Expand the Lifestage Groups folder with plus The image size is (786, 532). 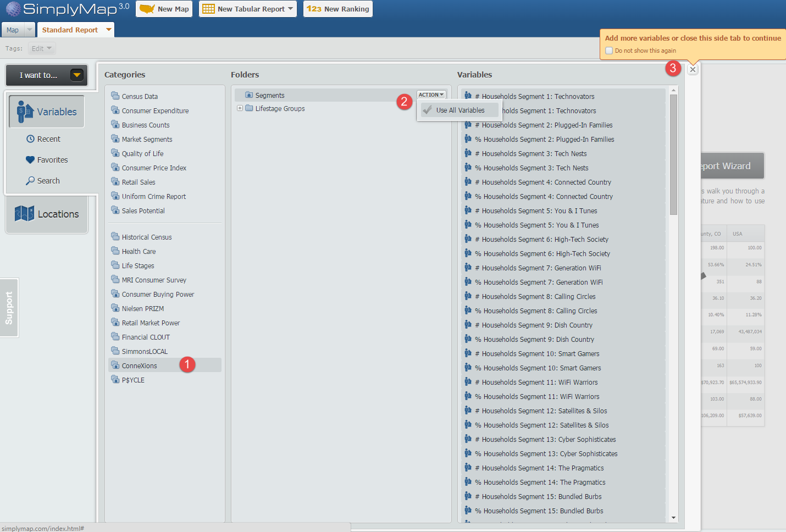[240, 108]
